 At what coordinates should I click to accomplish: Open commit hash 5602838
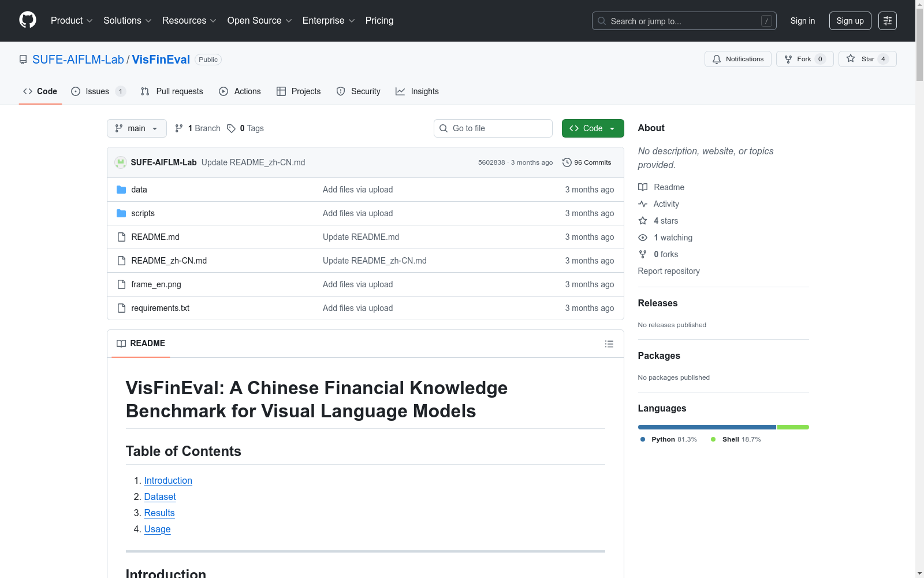(491, 162)
